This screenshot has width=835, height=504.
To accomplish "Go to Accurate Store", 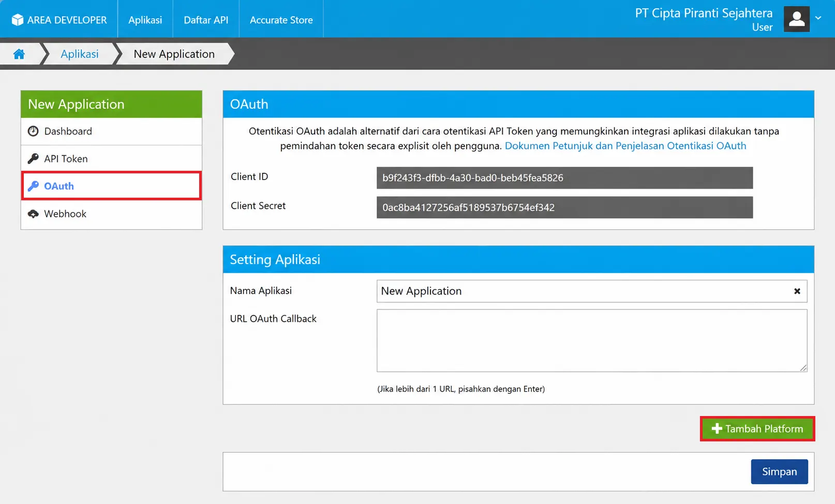I will [x=281, y=20].
